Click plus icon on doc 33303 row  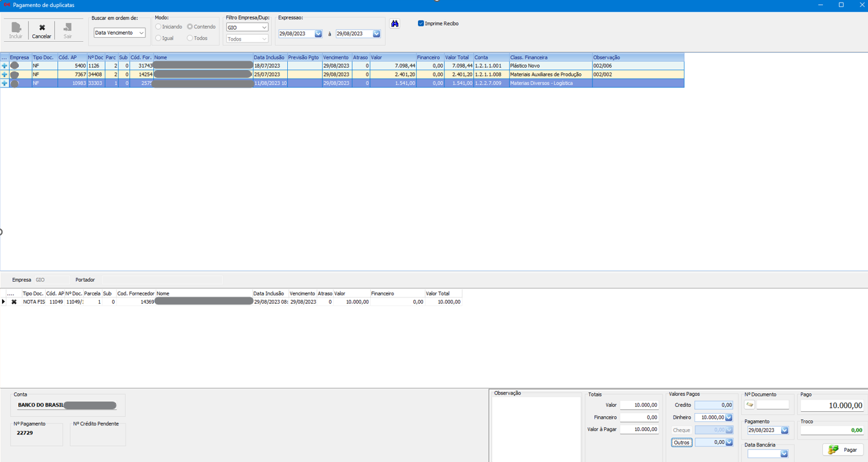[5, 84]
